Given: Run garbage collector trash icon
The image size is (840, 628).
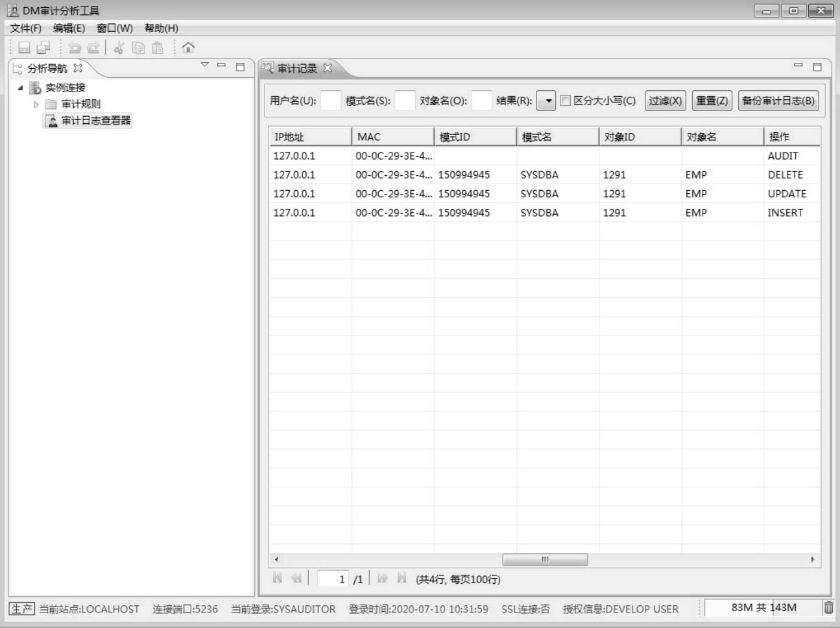Looking at the screenshot, I should click(x=828, y=608).
